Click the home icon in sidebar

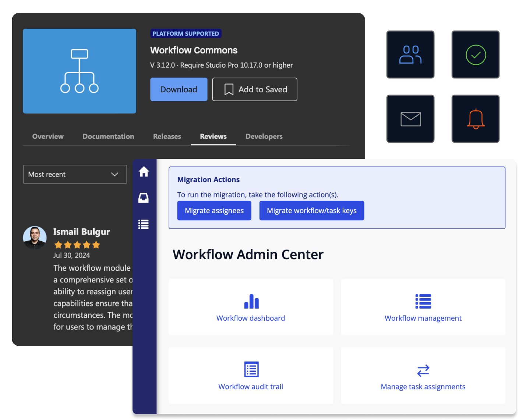point(144,172)
